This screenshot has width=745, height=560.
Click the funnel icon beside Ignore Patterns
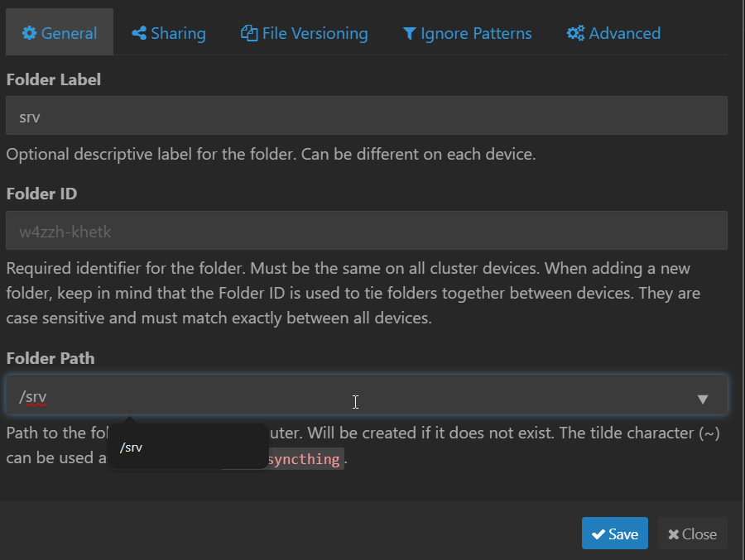409,33
